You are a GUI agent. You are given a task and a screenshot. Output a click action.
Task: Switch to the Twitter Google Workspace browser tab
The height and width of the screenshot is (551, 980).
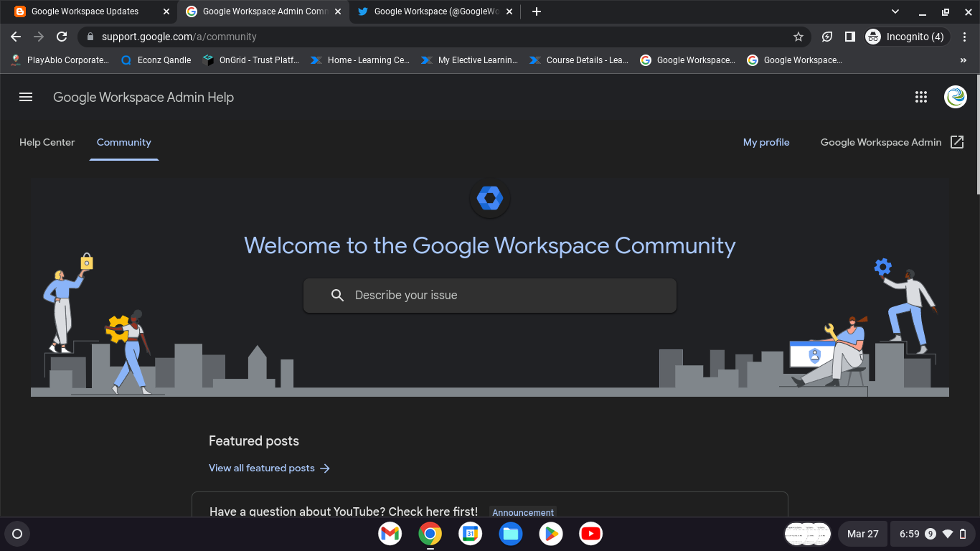pyautogui.click(x=437, y=11)
